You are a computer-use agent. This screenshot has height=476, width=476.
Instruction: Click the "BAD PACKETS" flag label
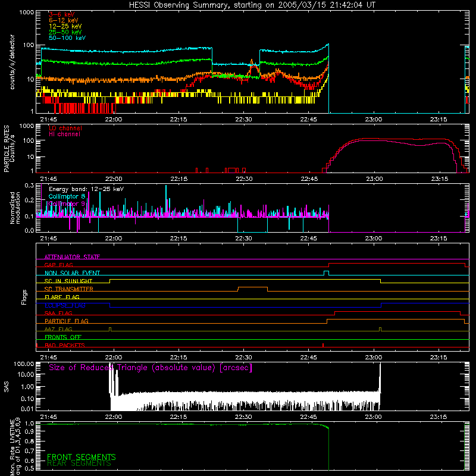[65, 346]
